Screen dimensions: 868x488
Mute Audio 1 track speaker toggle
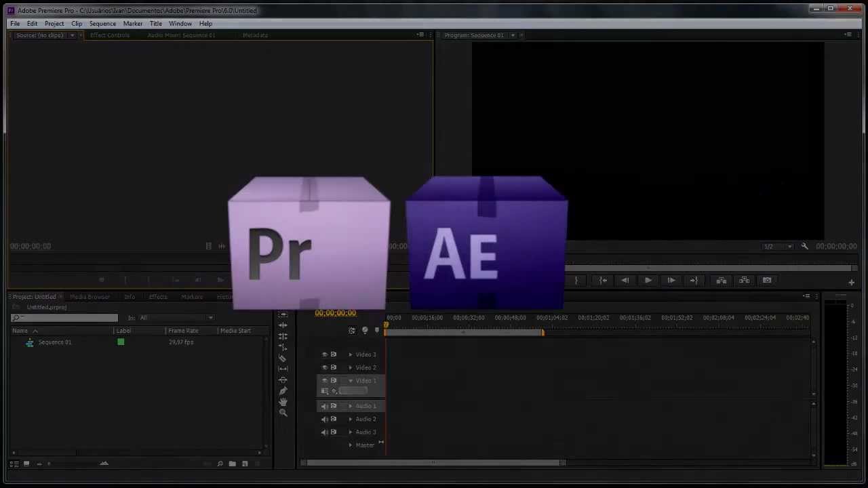point(324,406)
